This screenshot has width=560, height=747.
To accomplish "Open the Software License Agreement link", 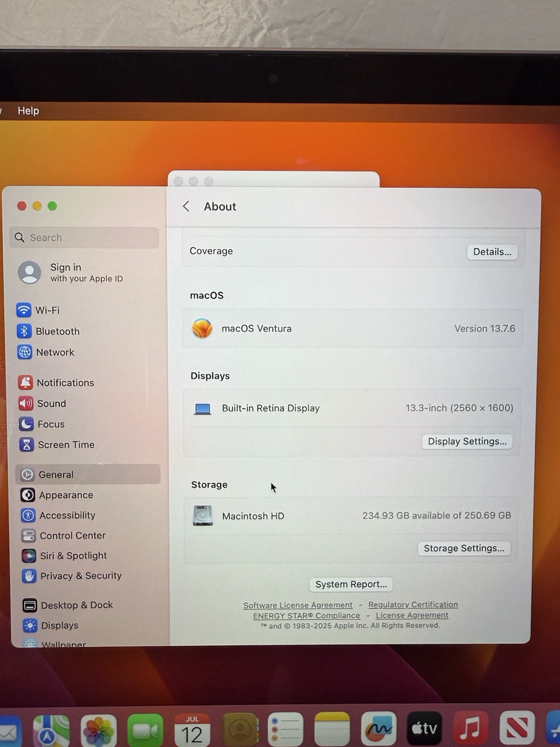I will click(298, 606).
